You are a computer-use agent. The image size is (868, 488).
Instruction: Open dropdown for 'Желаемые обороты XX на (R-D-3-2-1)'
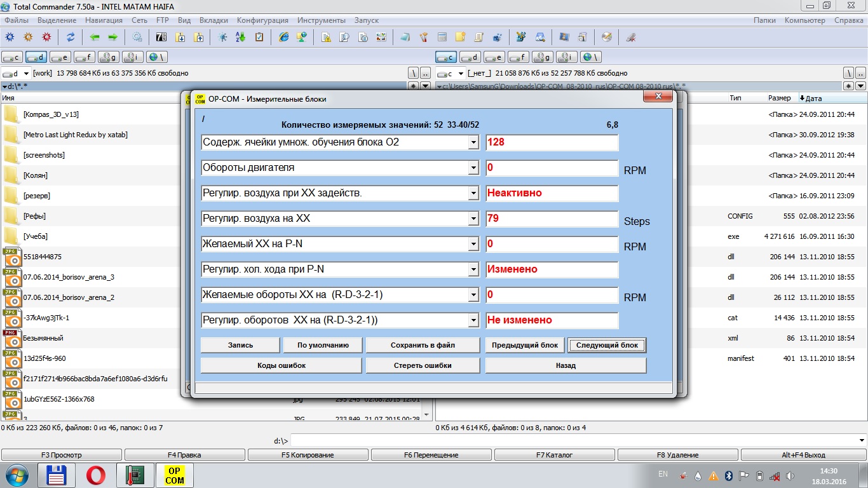473,295
